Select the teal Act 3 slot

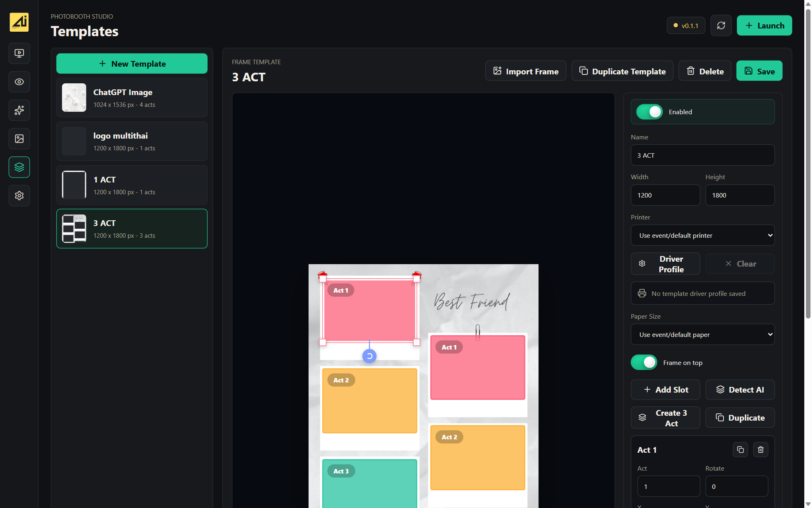coord(369,484)
